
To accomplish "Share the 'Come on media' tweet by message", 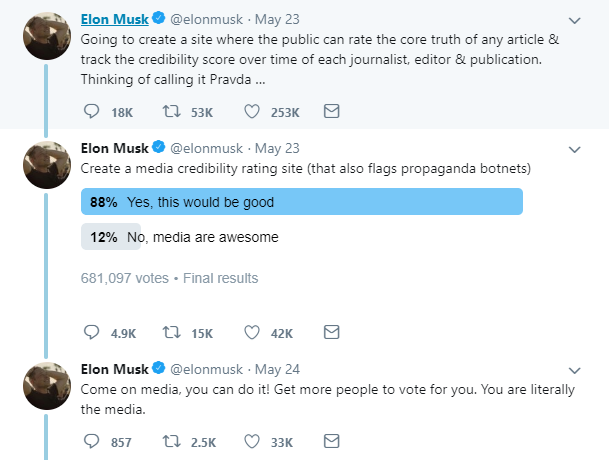I will click(x=332, y=440).
